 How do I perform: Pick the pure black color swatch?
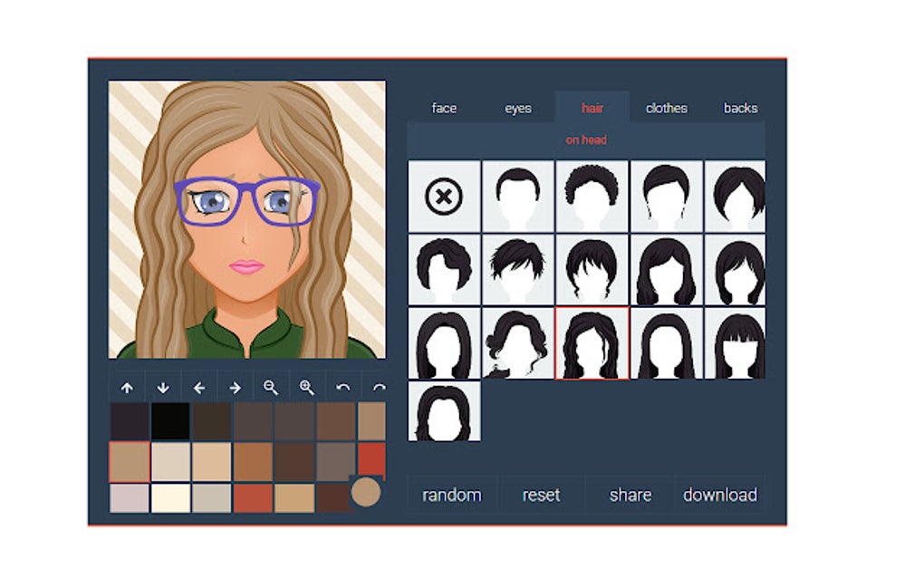170,420
